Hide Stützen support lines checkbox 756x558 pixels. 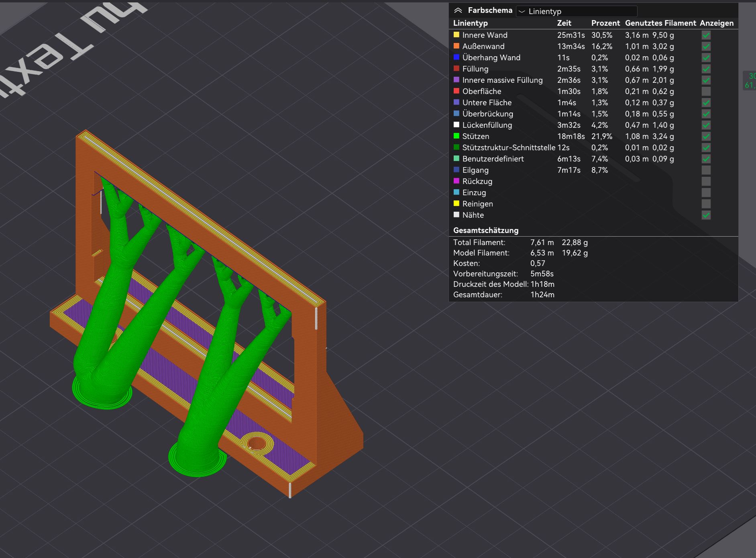tap(706, 137)
